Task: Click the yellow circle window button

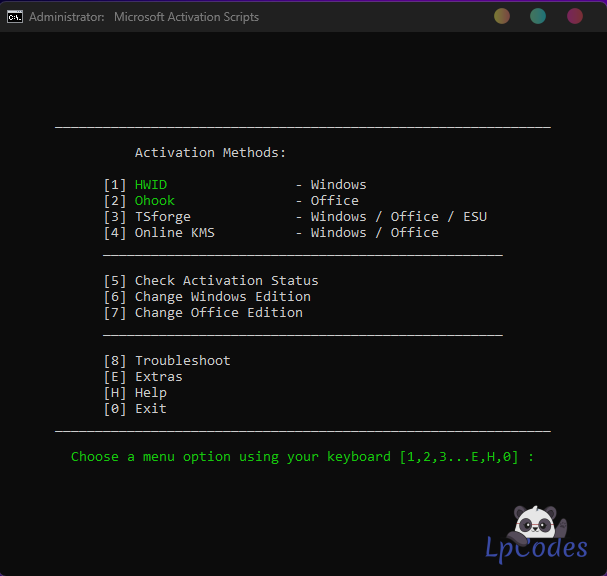Action: [x=502, y=16]
